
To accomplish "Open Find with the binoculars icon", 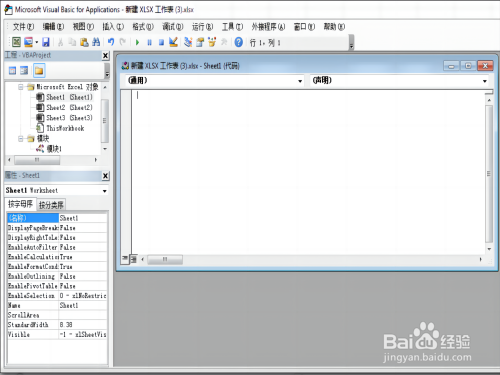I will pyautogui.click(x=96, y=42).
